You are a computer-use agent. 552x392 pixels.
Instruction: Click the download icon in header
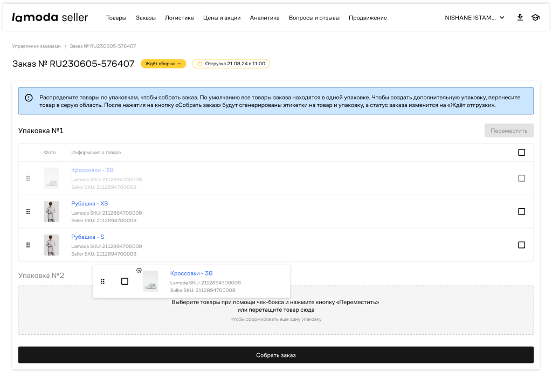[x=520, y=17]
